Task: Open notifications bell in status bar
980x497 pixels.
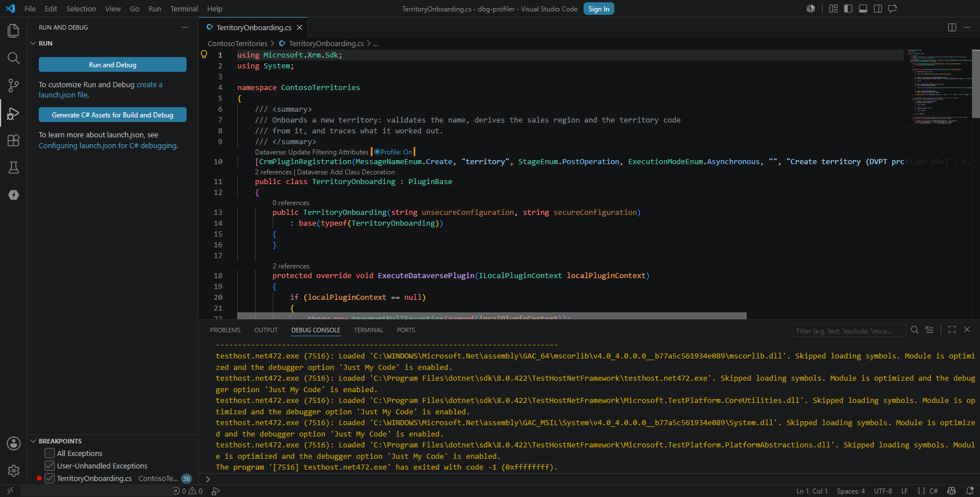Action: [x=970, y=491]
